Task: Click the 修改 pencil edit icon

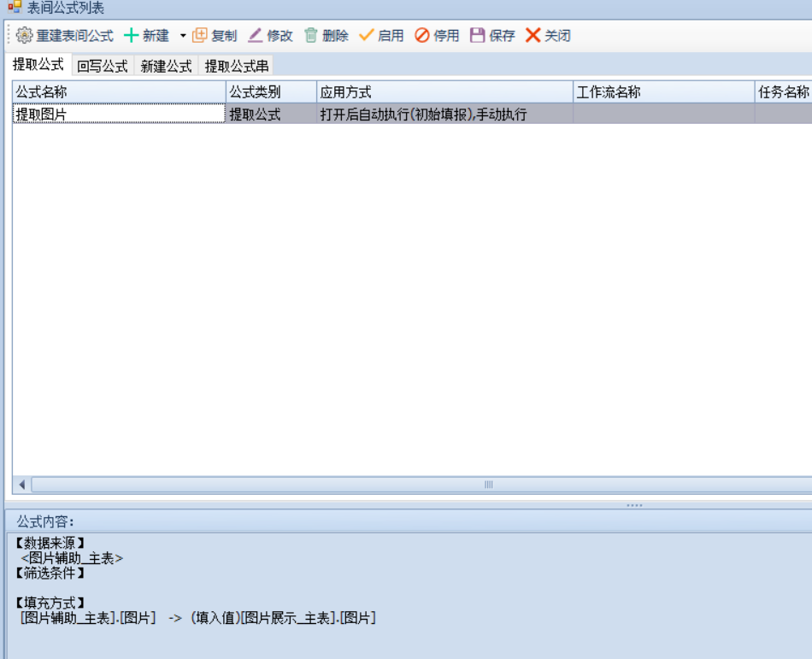Action: (x=256, y=36)
